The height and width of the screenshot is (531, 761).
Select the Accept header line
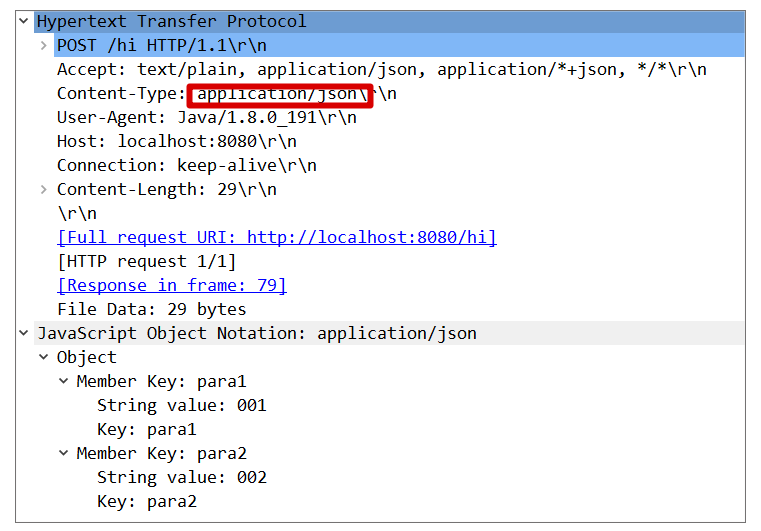[x=381, y=69]
